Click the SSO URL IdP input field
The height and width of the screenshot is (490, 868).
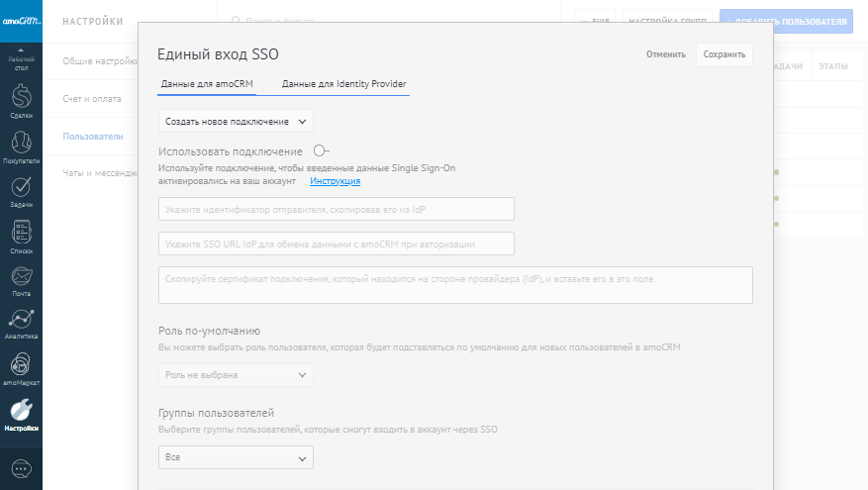(x=336, y=244)
